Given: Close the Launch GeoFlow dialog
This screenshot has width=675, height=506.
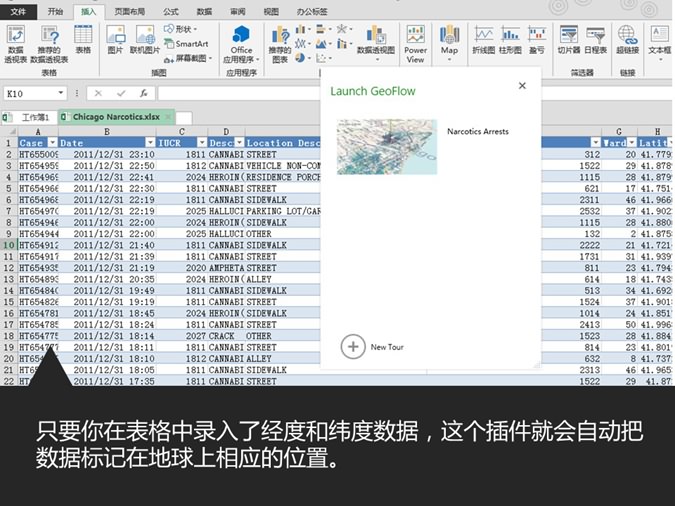Looking at the screenshot, I should click(x=522, y=86).
